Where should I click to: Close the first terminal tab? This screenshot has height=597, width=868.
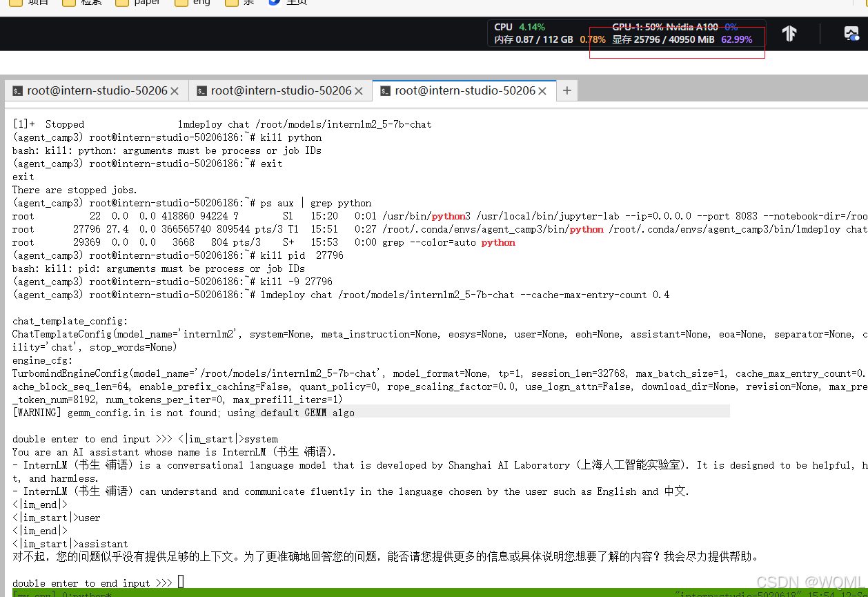pyautogui.click(x=175, y=90)
